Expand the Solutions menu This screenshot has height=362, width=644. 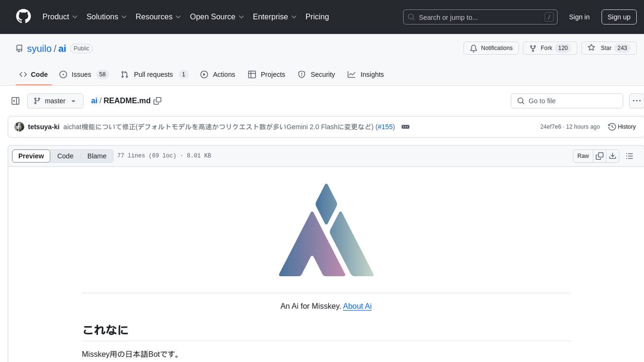click(107, 17)
